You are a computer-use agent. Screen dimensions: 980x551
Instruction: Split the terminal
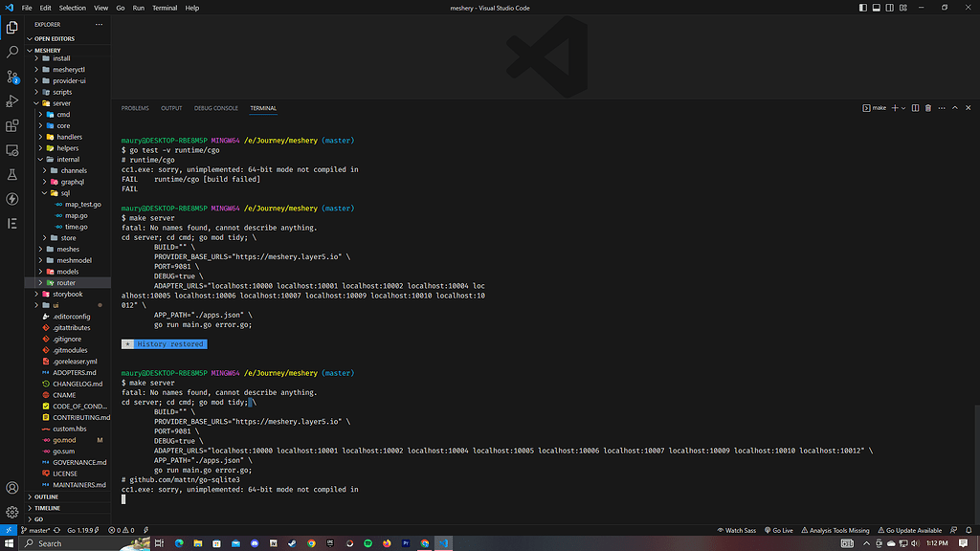pyautogui.click(x=915, y=108)
